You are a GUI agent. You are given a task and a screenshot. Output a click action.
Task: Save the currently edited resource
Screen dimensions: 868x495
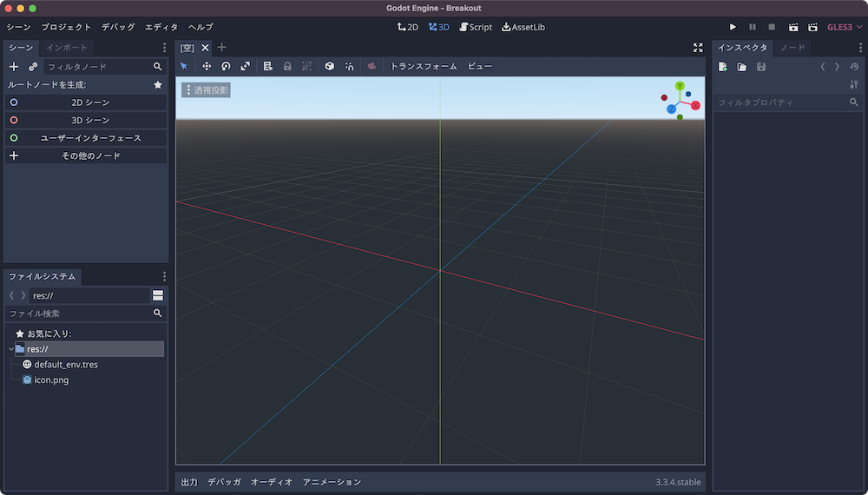(761, 67)
